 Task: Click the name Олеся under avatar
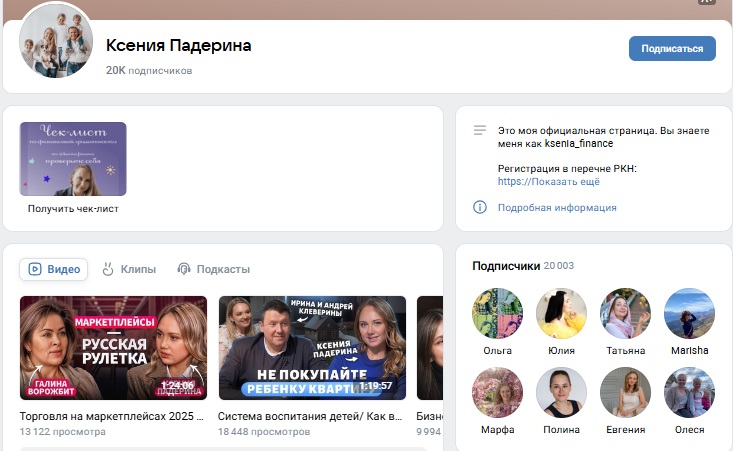click(690, 430)
